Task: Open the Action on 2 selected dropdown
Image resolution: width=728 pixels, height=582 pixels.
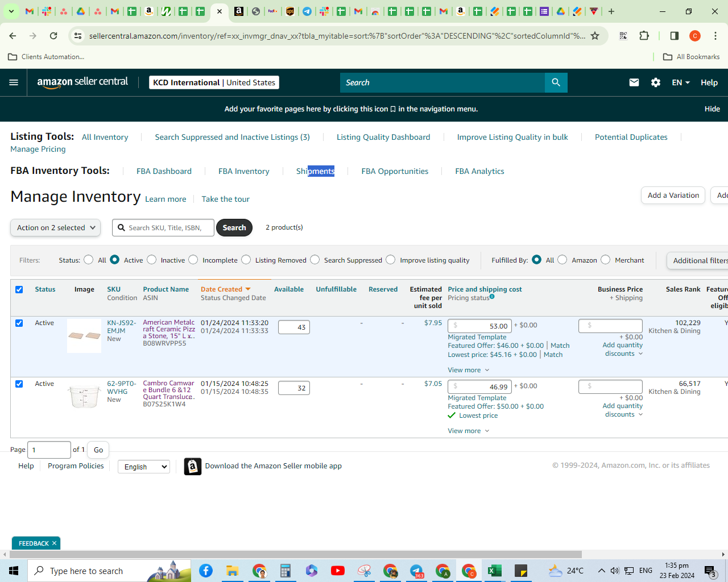Action: (x=56, y=228)
